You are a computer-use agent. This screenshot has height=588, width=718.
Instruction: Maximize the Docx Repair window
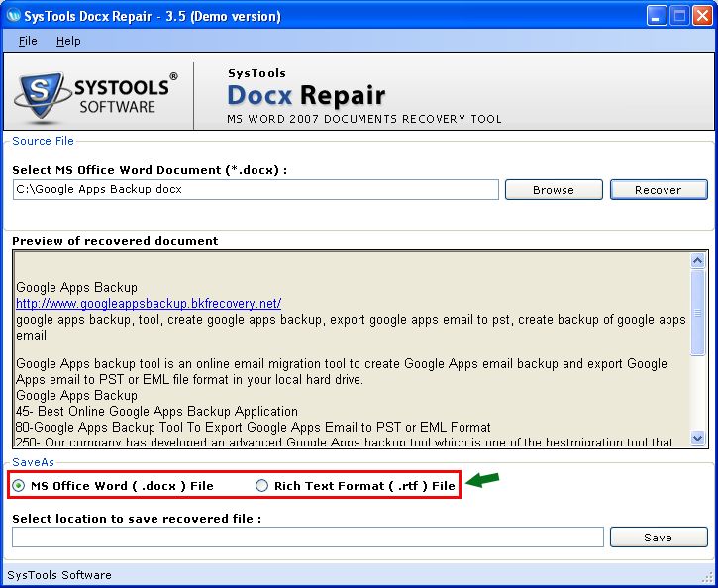[679, 16]
